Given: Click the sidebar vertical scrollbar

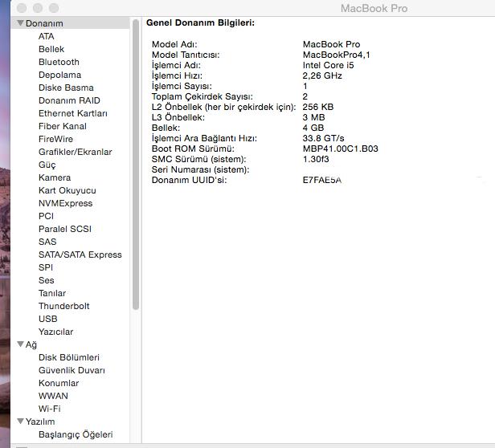Looking at the screenshot, I should (136, 161).
